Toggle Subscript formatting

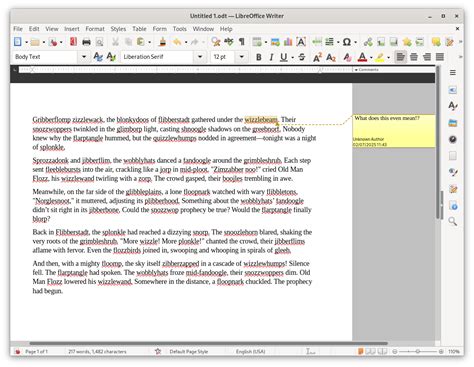click(330, 57)
